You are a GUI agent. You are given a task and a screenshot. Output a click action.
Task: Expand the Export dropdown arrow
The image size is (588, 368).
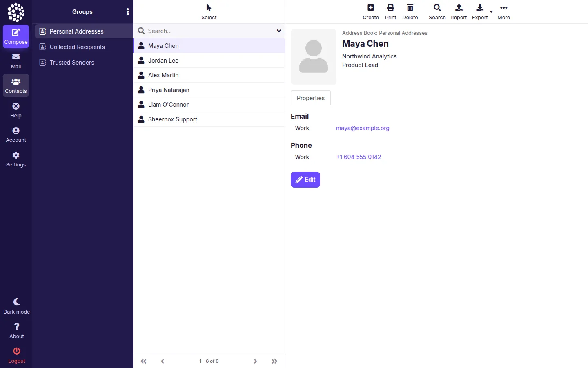coord(491,12)
